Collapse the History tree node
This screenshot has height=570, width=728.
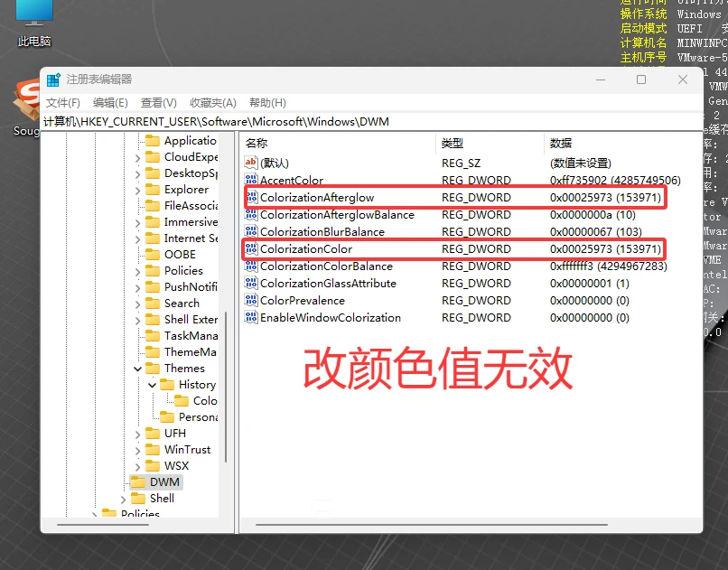pyautogui.click(x=152, y=385)
